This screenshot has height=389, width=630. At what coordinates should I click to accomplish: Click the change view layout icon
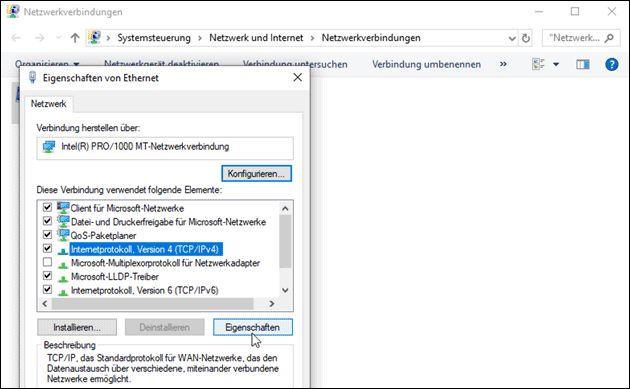point(538,64)
